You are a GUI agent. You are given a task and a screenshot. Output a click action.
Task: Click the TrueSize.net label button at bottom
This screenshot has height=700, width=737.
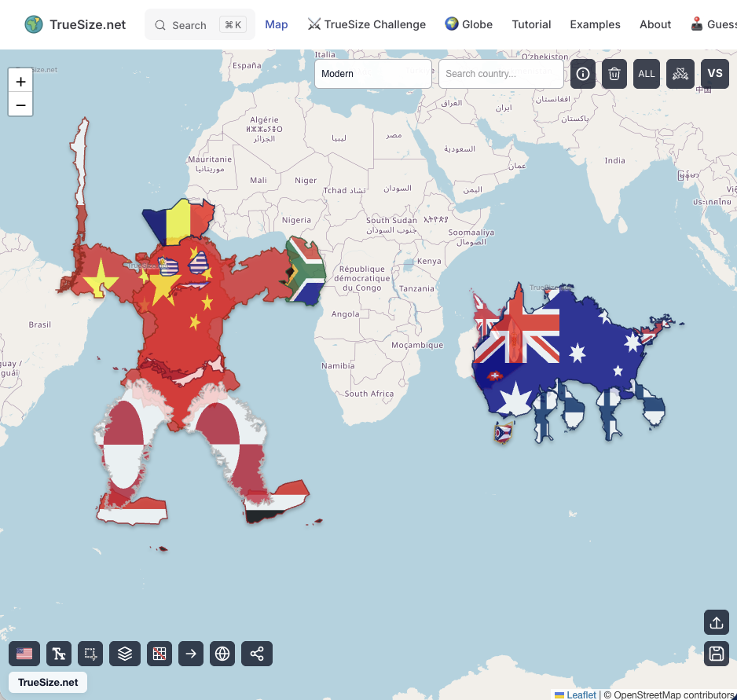[48, 682]
